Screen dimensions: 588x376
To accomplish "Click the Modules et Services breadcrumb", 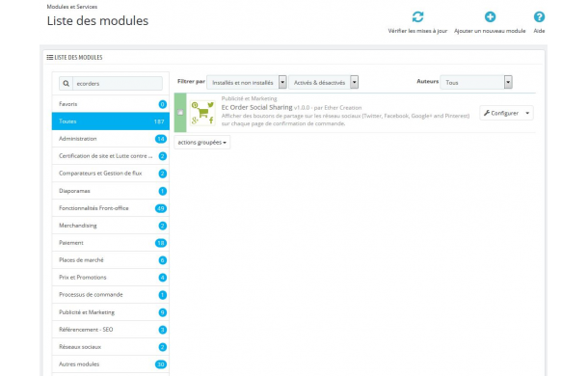I will [72, 7].
